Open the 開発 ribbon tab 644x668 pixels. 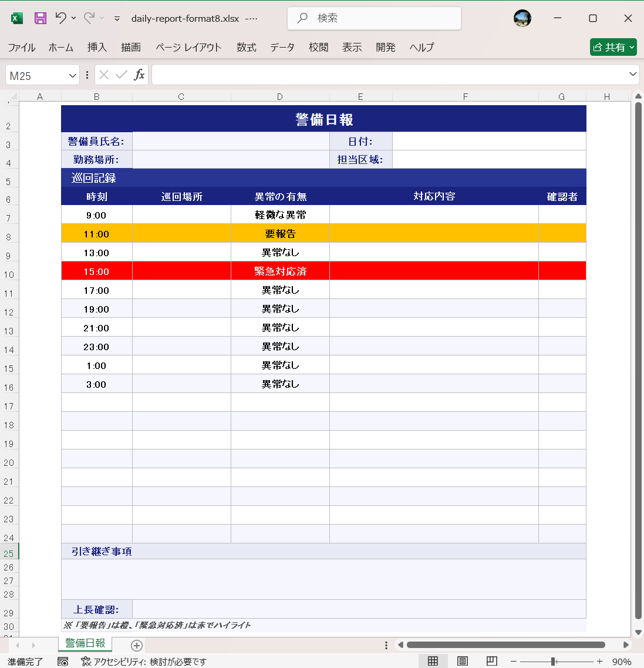(386, 47)
